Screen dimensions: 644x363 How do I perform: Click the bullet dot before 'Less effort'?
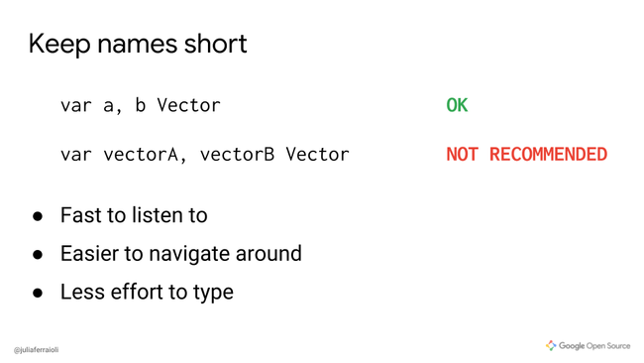click(38, 294)
